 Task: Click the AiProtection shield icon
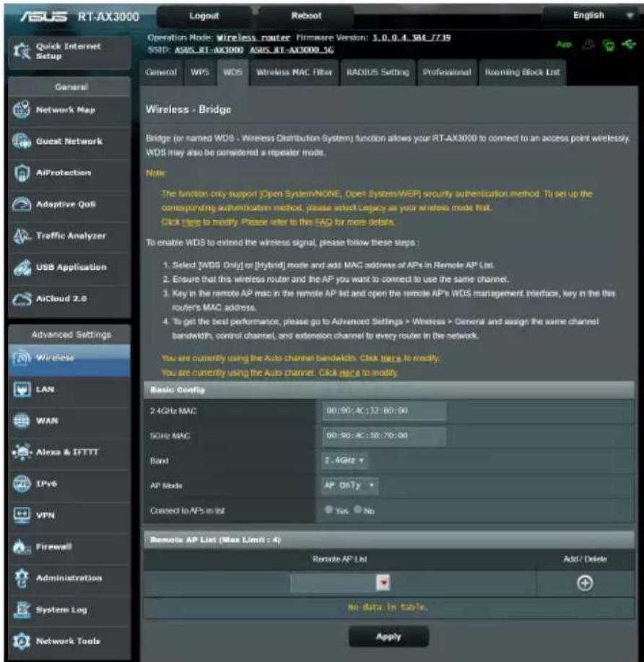coord(22,173)
